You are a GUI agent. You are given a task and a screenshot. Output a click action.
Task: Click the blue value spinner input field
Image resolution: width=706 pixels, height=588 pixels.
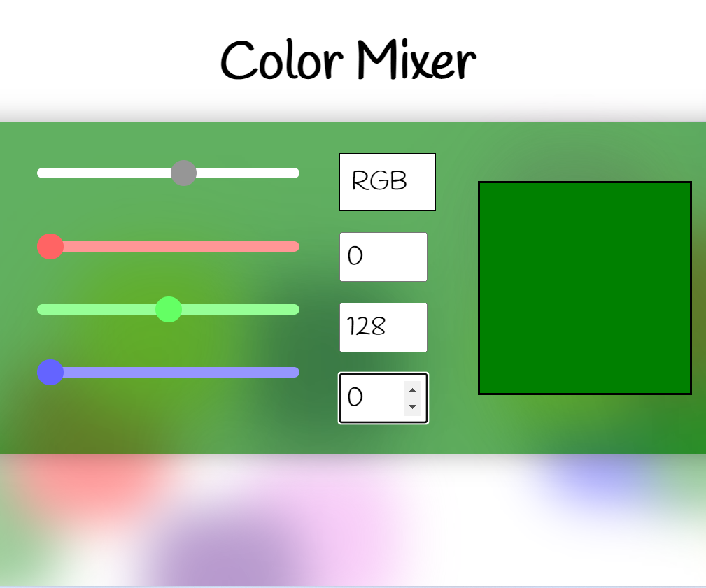[x=371, y=398]
